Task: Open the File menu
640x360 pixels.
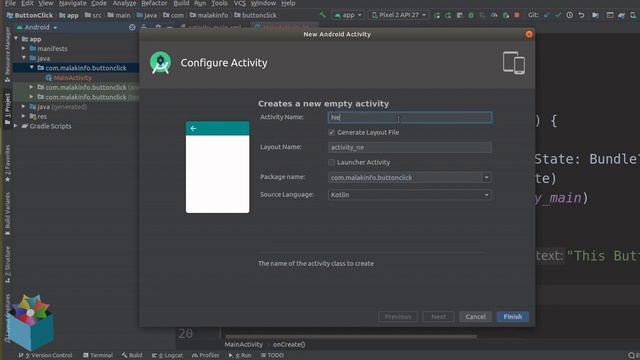Action: coord(10,3)
